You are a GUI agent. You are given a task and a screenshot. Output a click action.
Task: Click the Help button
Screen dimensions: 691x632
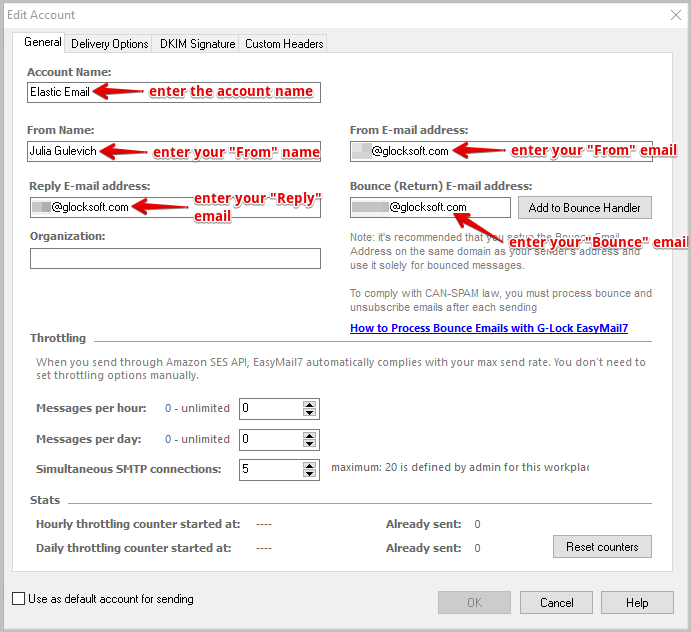(637, 602)
